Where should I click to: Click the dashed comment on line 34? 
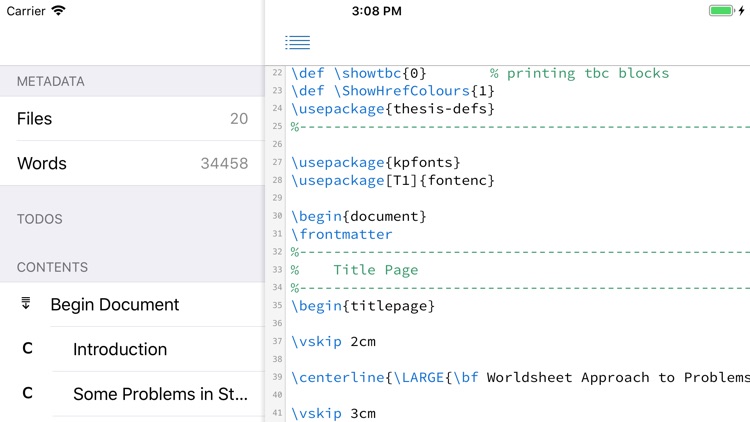(520, 288)
